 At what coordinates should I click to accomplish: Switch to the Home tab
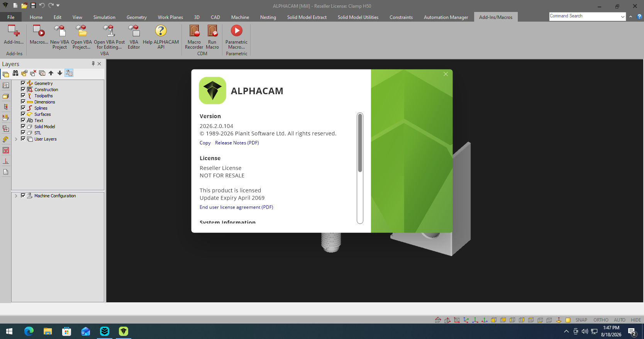click(x=36, y=17)
